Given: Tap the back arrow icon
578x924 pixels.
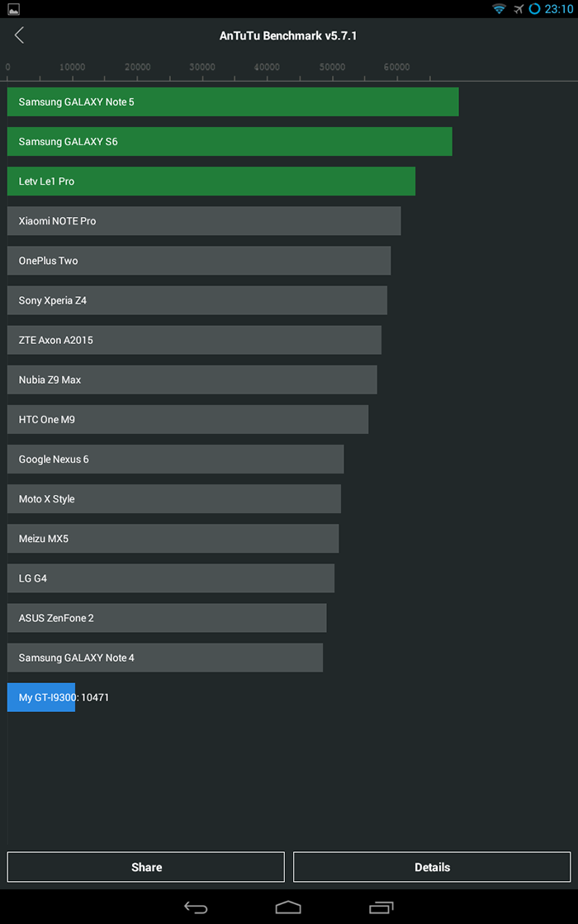Looking at the screenshot, I should point(19,35).
